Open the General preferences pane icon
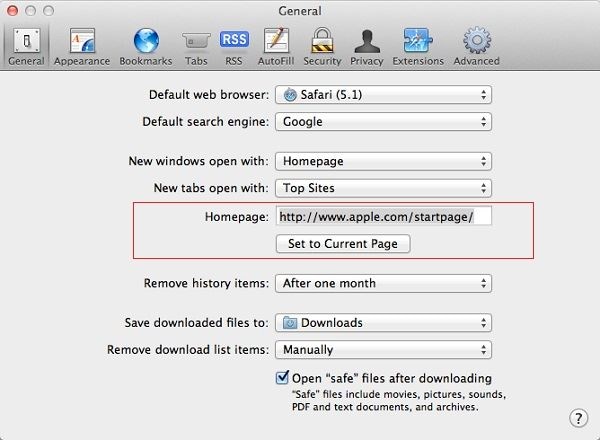Viewport: 600px width, 440px height. (26, 41)
